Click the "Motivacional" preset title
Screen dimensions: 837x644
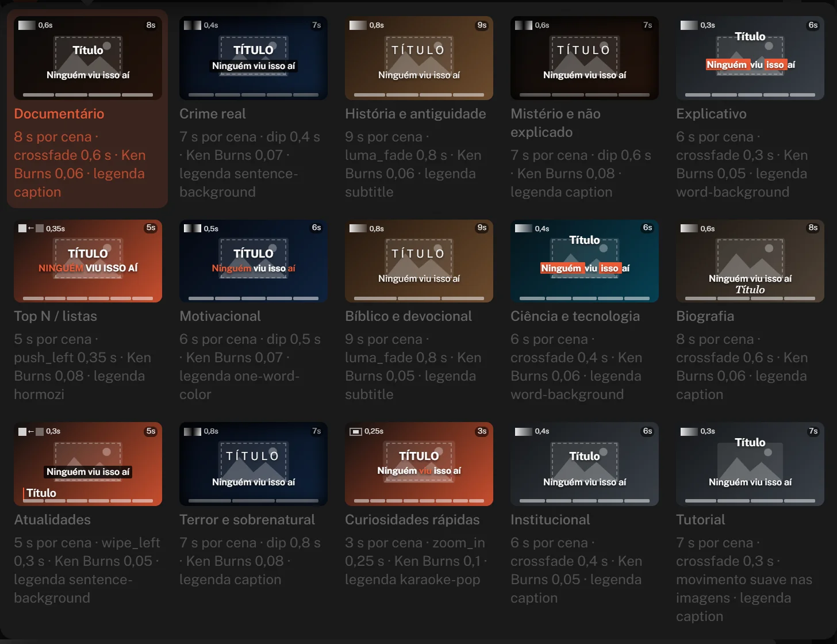pyautogui.click(x=220, y=316)
